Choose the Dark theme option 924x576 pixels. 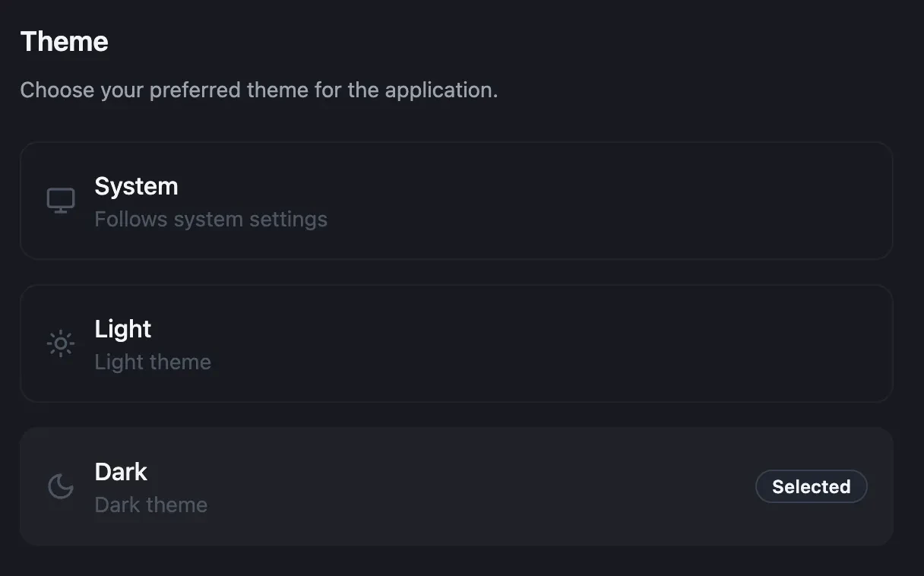[x=456, y=486]
